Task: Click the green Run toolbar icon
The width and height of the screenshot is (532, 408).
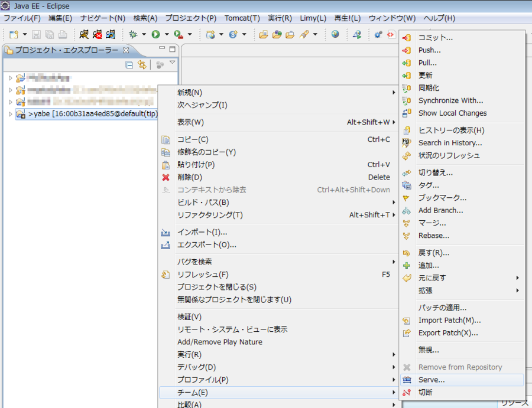Action: [155, 34]
